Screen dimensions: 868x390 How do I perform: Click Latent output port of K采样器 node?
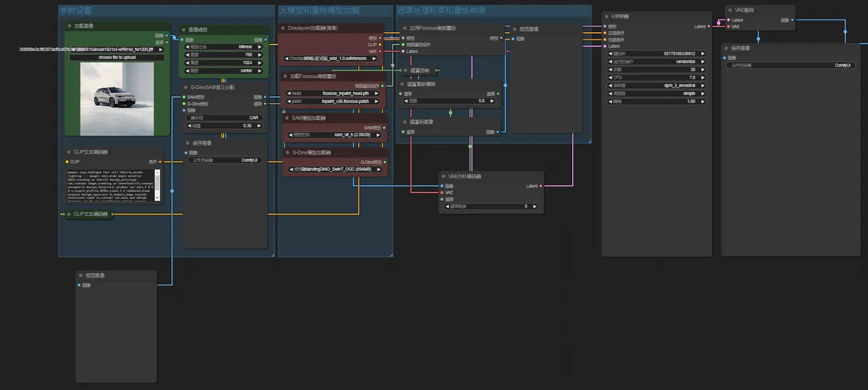(x=709, y=26)
